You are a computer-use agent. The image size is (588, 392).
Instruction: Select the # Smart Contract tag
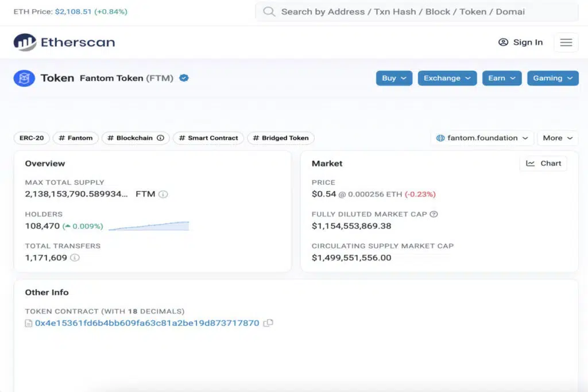tap(208, 138)
